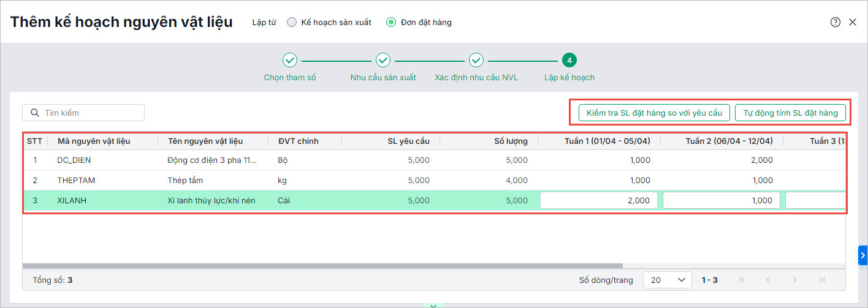868x308 pixels.
Task: Expand the blue right side panel arrow
Action: tap(862, 255)
